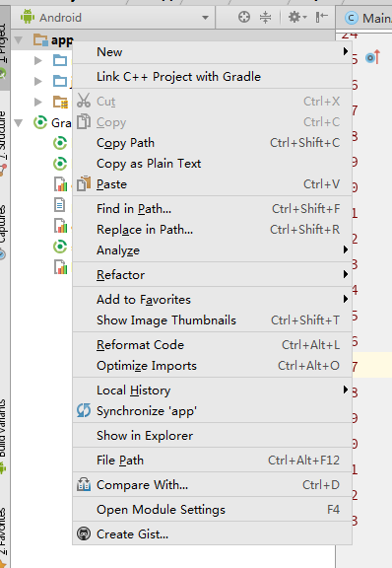Choose Copy Path from context menu
The image size is (392, 568).
tap(212, 143)
